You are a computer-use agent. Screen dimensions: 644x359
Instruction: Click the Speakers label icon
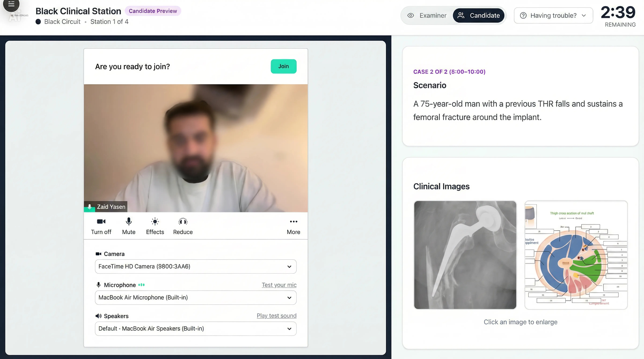pos(99,316)
